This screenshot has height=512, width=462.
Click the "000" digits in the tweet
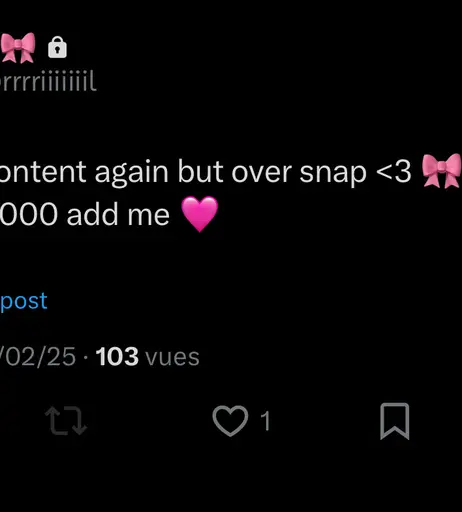tap(29, 215)
